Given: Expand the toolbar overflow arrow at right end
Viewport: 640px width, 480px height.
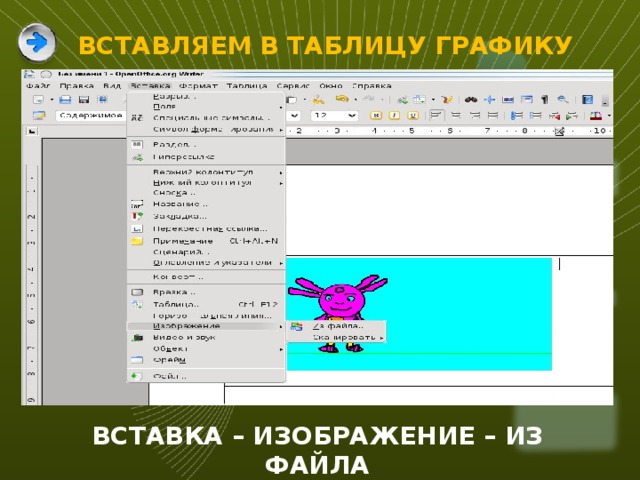Looking at the screenshot, I should click(605, 100).
